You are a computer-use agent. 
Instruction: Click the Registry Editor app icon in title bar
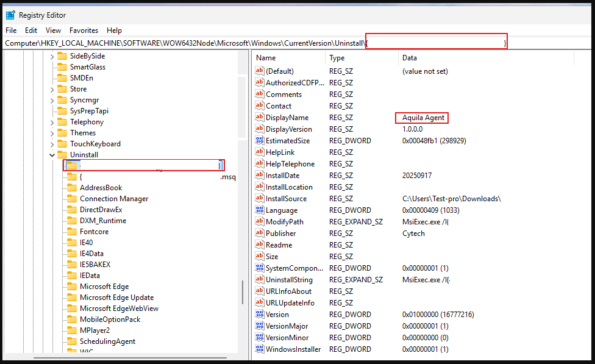[10, 15]
